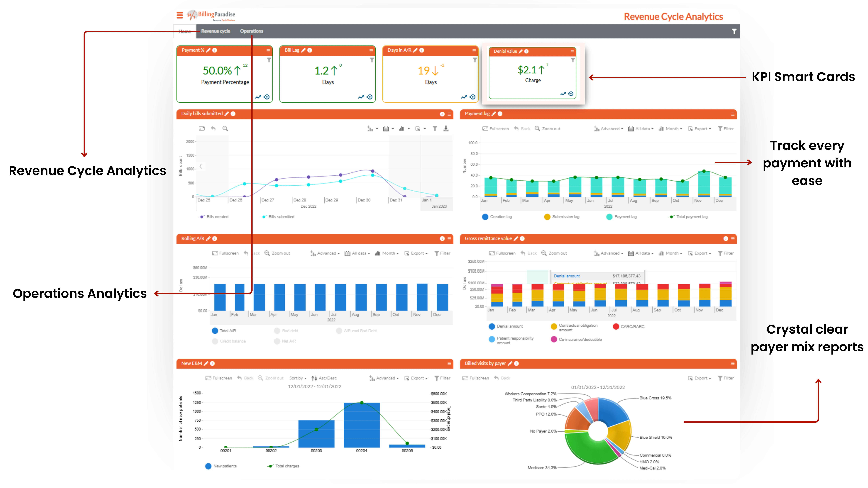
Task: Select the Revenue cycle tab
Action: 216,31
